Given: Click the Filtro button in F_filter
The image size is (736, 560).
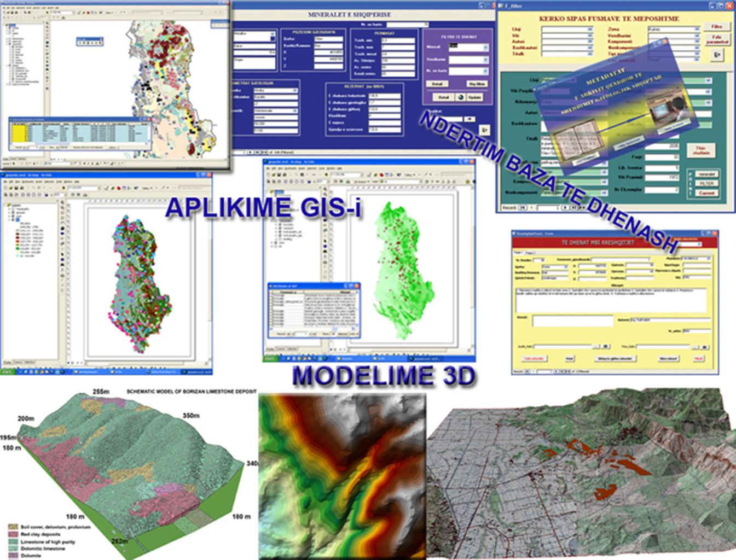Looking at the screenshot, I should point(716,27).
